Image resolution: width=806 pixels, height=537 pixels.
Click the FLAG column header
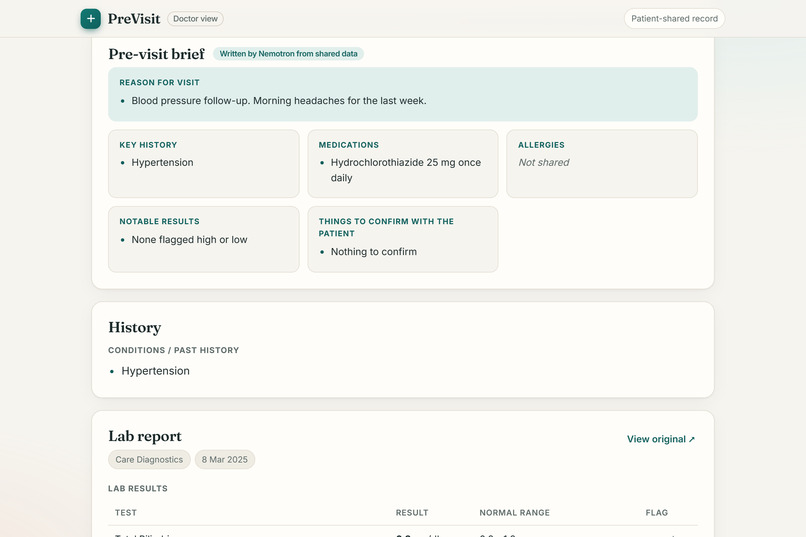(x=656, y=512)
